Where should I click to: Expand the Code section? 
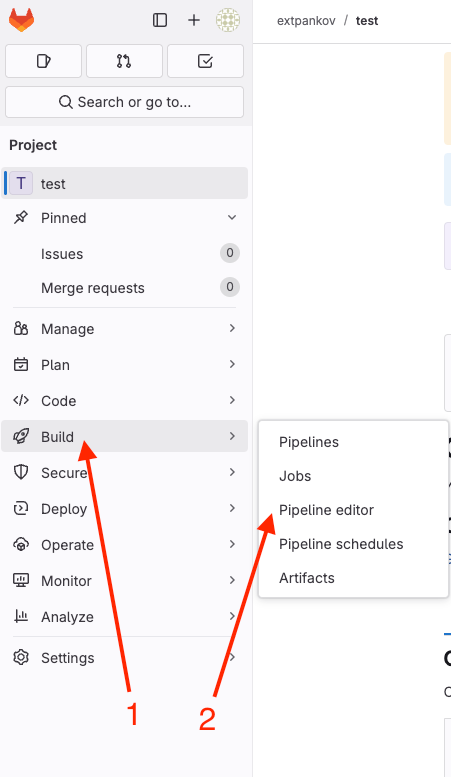point(124,400)
